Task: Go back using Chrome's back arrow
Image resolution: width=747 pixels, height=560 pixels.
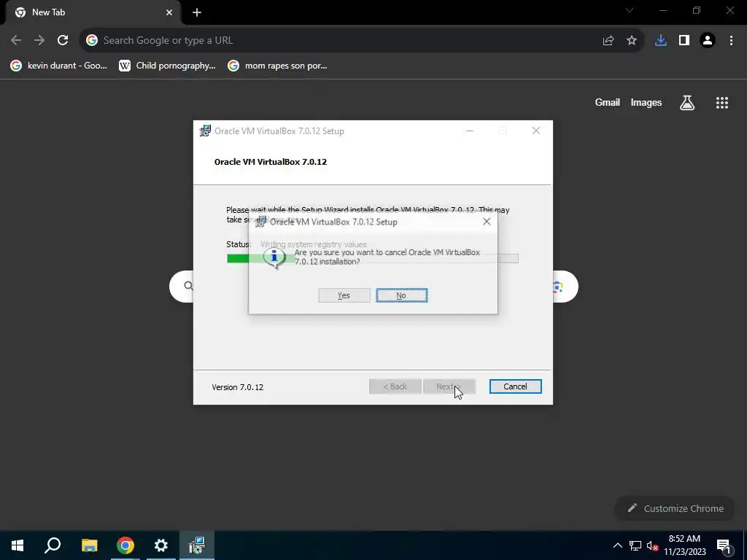Action: (16, 41)
